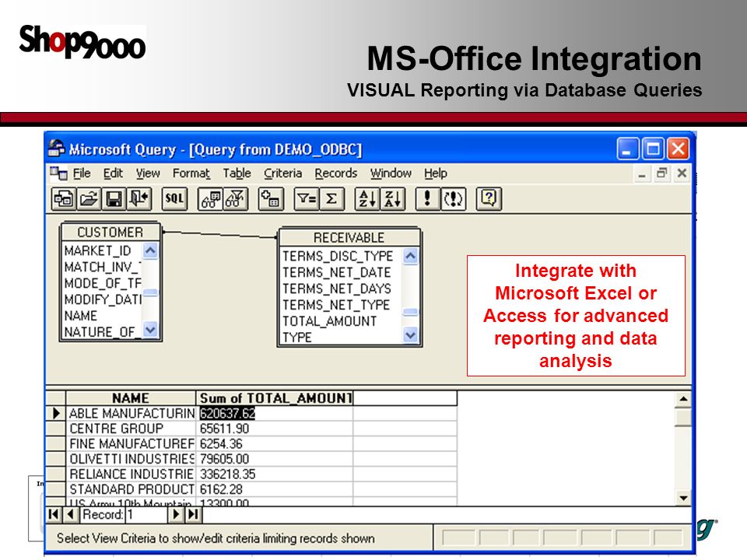Select the FINE MANUFACTURER name cell
This screenshot has width=747, height=560.
coord(131,444)
